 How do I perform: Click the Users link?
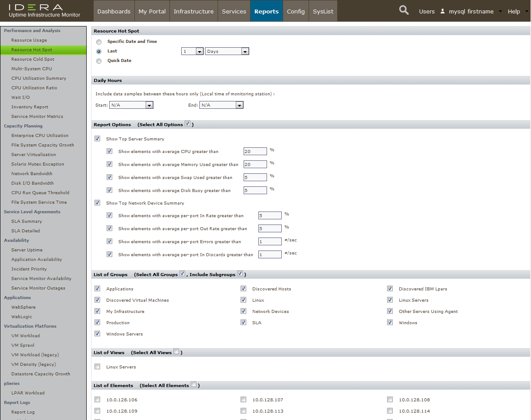[427, 12]
